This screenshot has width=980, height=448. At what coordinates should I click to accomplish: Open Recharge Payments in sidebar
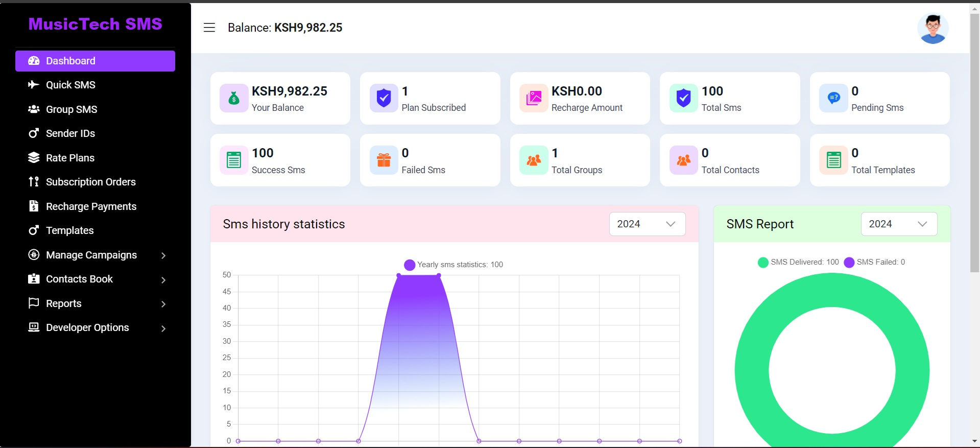(x=91, y=206)
